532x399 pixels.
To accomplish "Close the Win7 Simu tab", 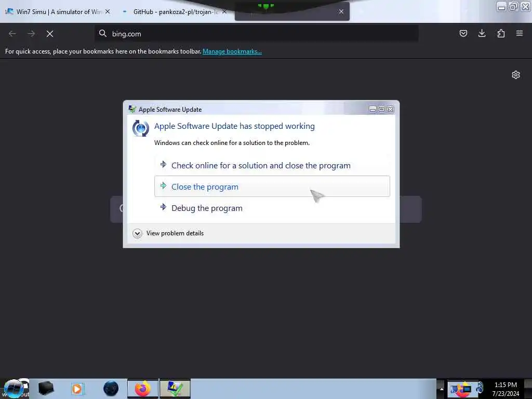I will tap(108, 11).
